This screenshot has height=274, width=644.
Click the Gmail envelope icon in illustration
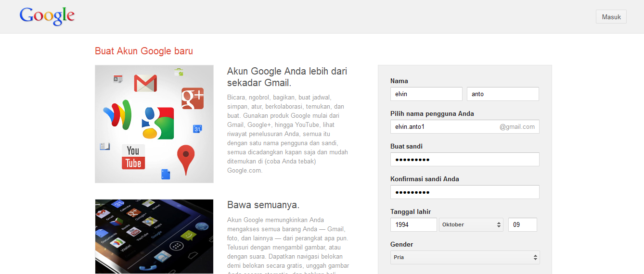[x=145, y=83]
